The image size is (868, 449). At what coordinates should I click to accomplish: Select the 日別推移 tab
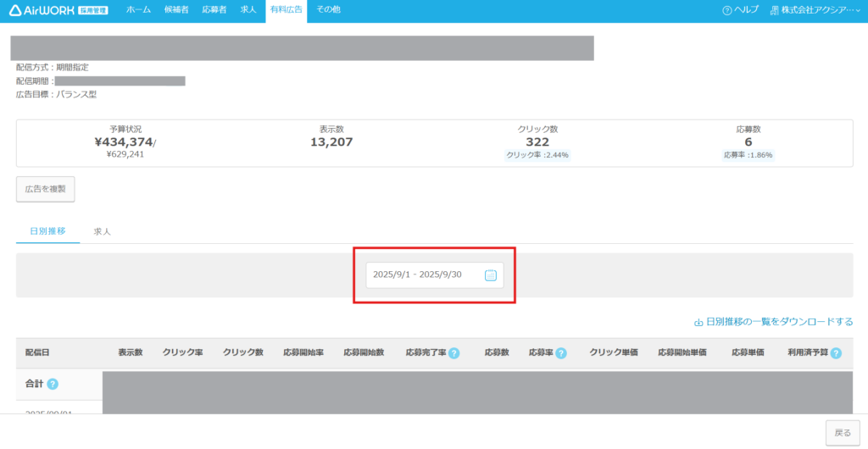(x=47, y=231)
